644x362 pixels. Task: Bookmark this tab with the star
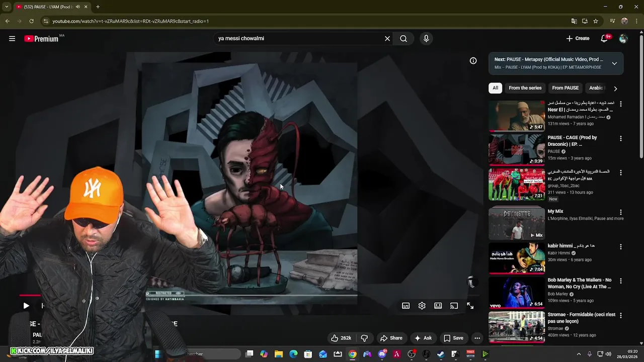(x=596, y=21)
